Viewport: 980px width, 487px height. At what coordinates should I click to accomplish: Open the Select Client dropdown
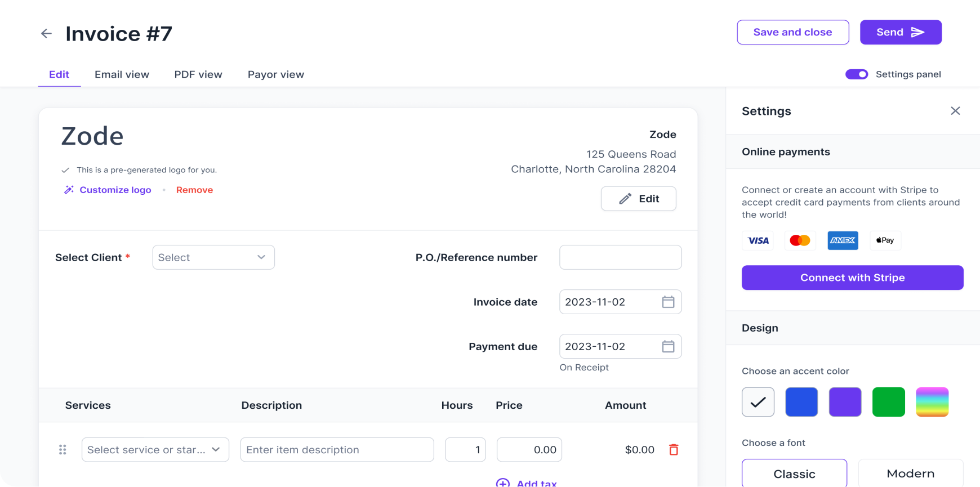click(x=213, y=257)
